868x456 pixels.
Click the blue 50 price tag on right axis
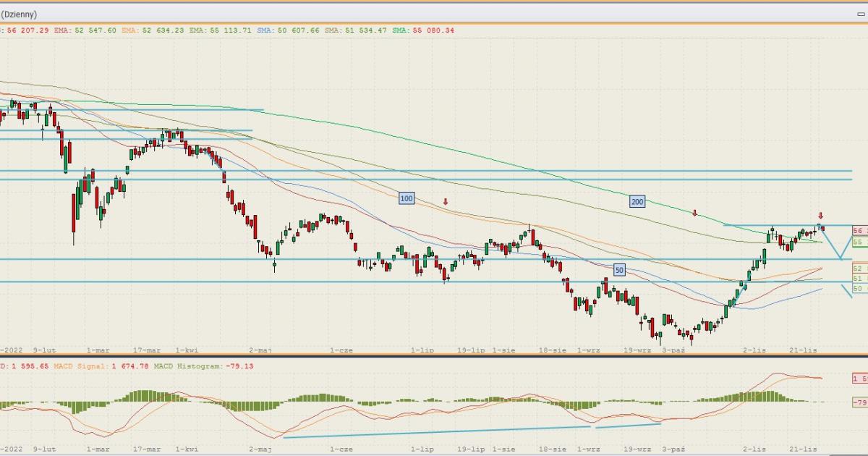coord(859,288)
